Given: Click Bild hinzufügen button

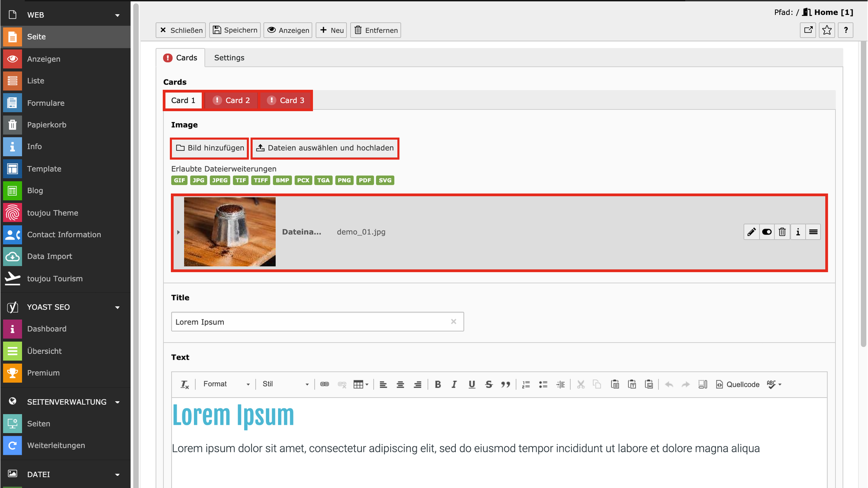Looking at the screenshot, I should pyautogui.click(x=210, y=148).
